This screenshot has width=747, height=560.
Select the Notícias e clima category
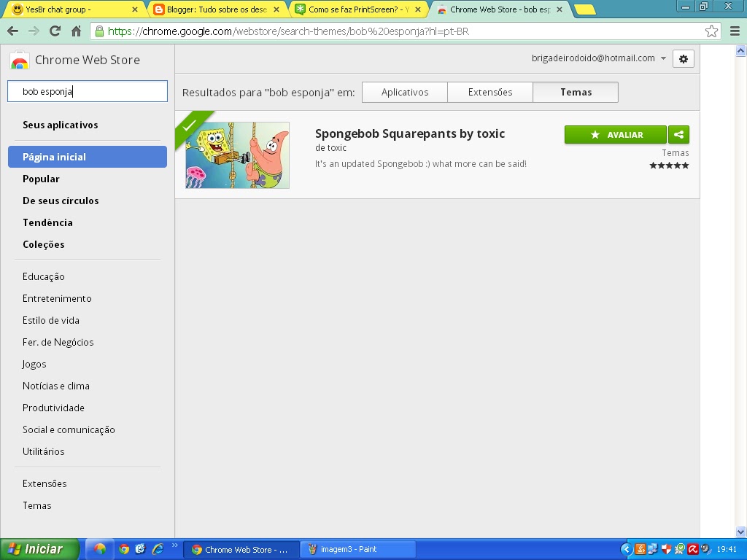(x=55, y=386)
